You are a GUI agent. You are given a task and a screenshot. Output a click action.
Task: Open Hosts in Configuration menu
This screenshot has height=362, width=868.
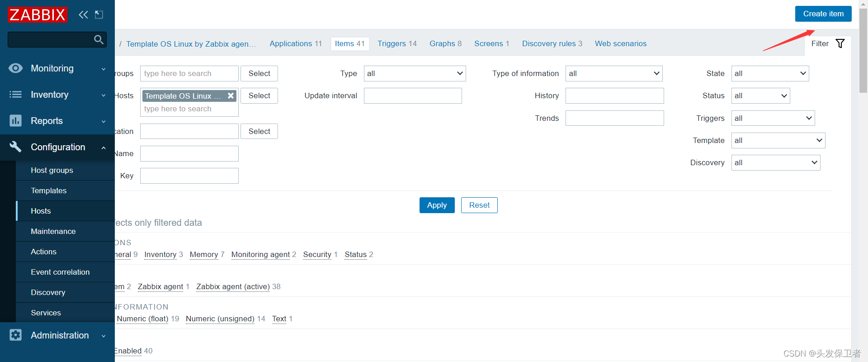click(65, 211)
